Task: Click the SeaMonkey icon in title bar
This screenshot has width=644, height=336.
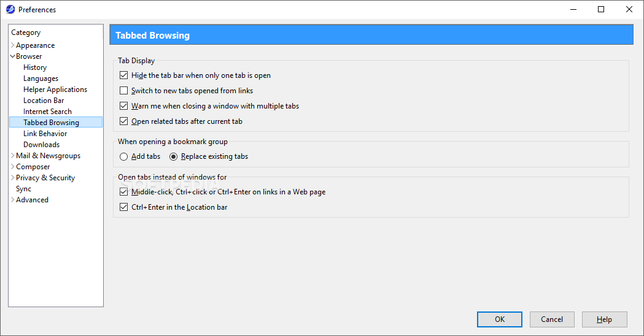Action: pos(10,10)
